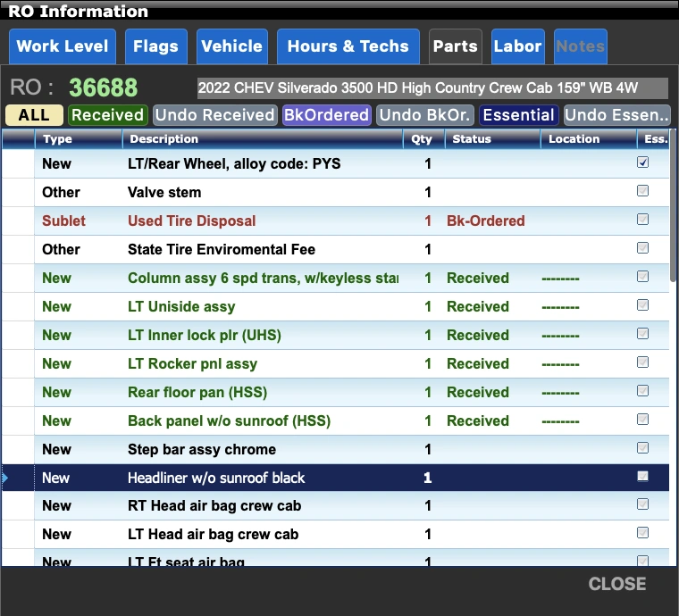Go to the Labor tab

click(x=517, y=46)
